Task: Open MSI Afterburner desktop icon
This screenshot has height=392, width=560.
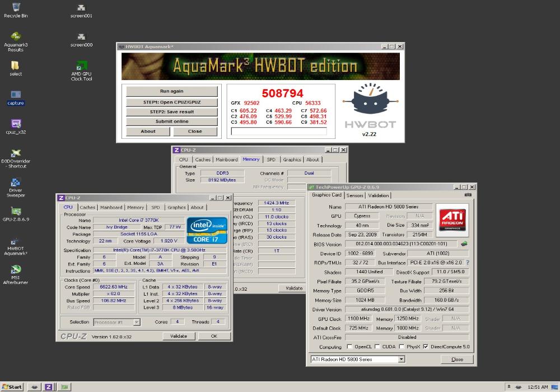Action: coord(16,275)
